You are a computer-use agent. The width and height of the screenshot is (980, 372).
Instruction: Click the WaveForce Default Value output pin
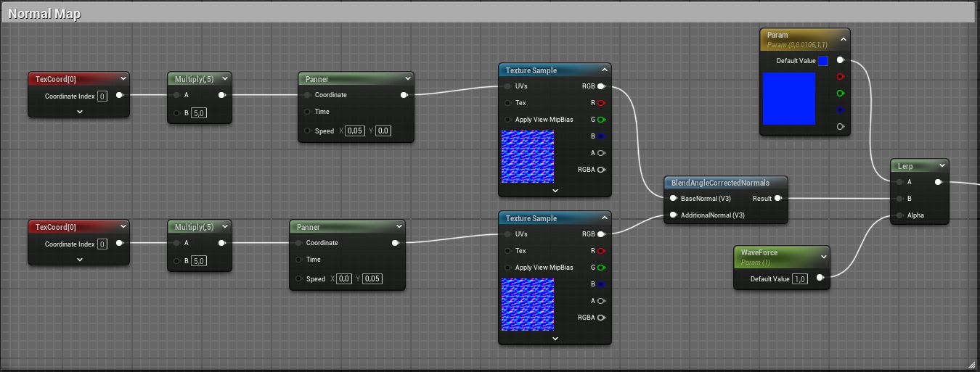tap(820, 278)
